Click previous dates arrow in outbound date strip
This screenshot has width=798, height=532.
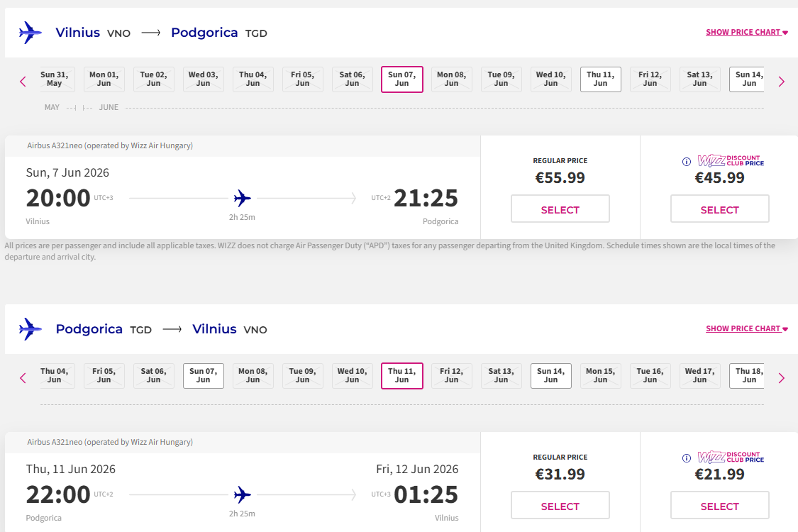pos(23,82)
